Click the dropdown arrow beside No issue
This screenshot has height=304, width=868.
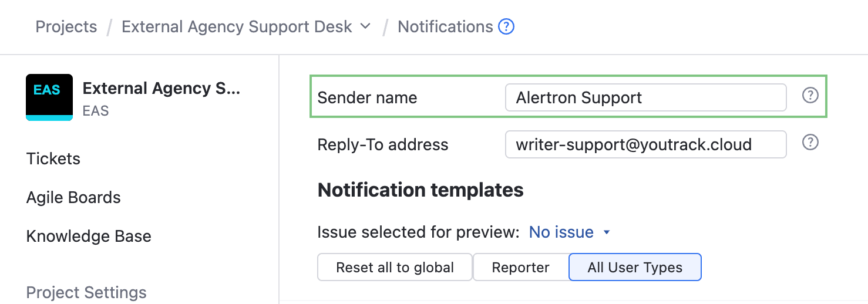point(607,233)
